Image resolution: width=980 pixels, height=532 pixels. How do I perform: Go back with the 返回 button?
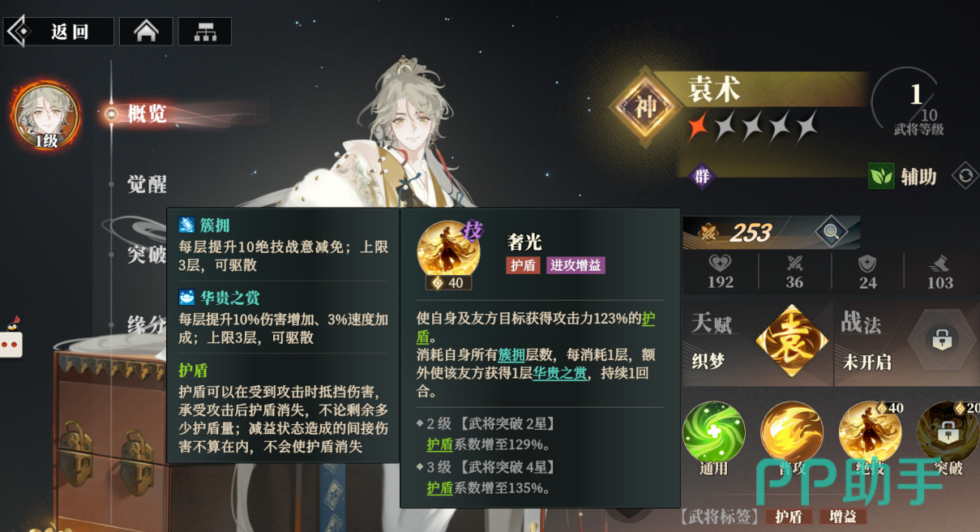coord(58,32)
